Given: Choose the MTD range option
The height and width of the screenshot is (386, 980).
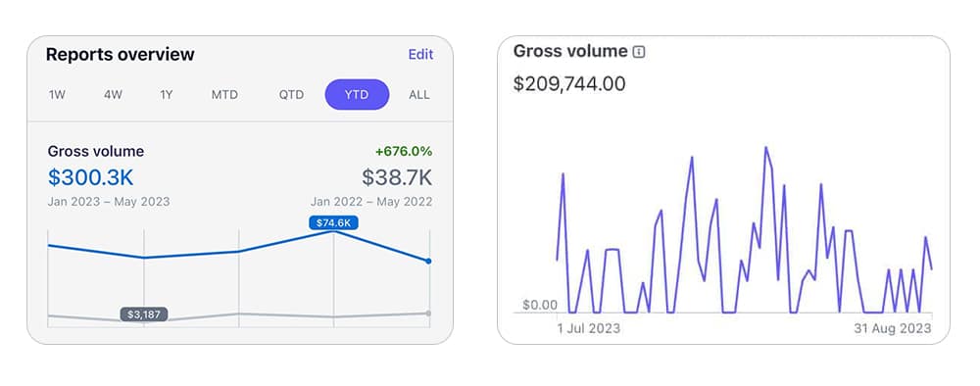Looking at the screenshot, I should click(x=224, y=95).
